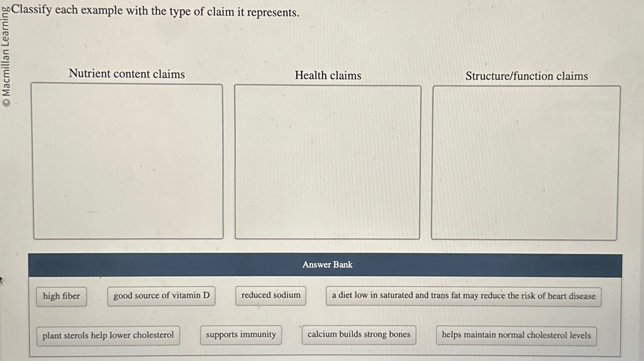Click 'calcium builds strong bones' answer item

click(x=359, y=335)
